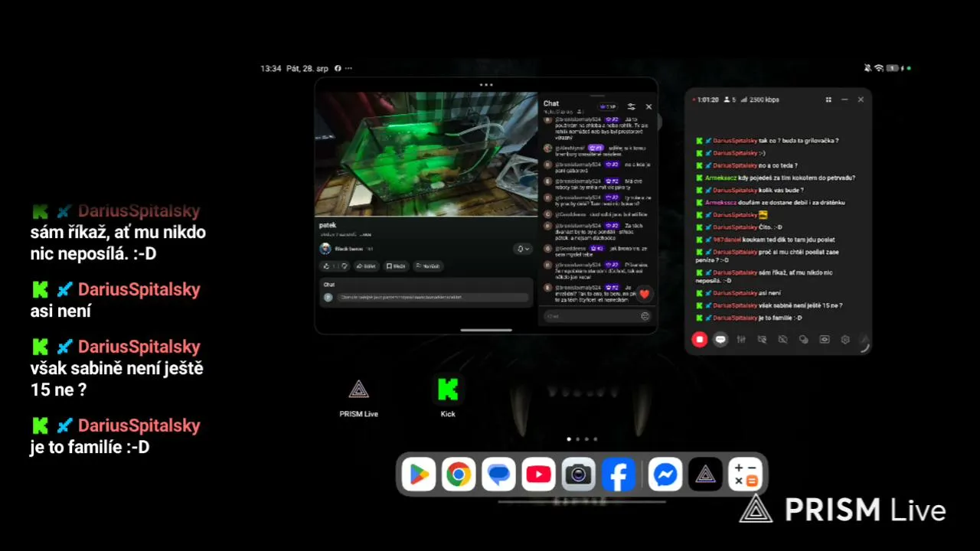Open the PRISM Live icon in the dock

[705, 475]
